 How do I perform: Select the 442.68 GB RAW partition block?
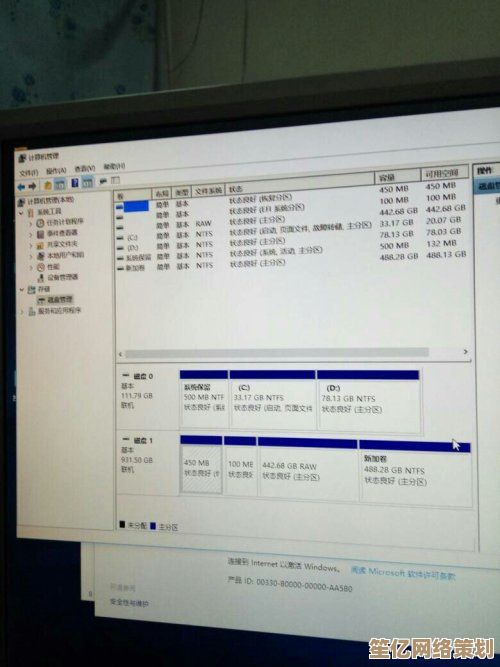(x=307, y=468)
